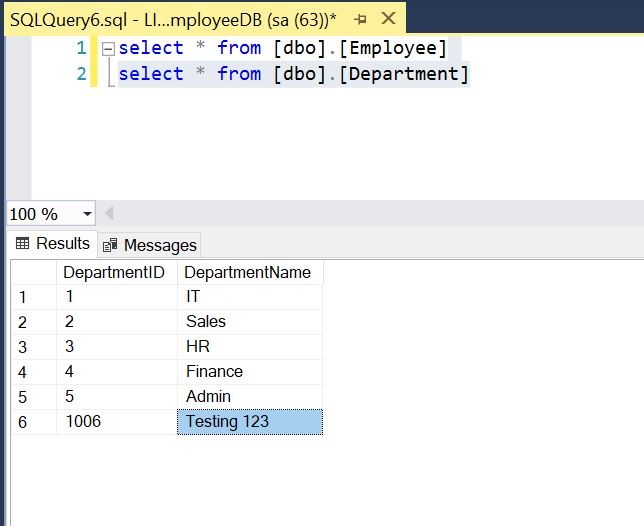This screenshot has height=526, width=644.
Task: Select DepartmentID cell for Sales row
Action: click(117, 322)
